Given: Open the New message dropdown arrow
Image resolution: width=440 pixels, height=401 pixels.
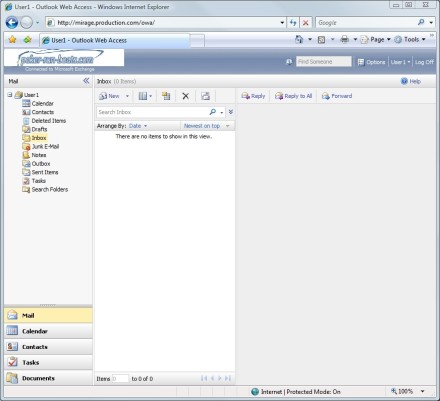Looking at the screenshot, I should [127, 96].
